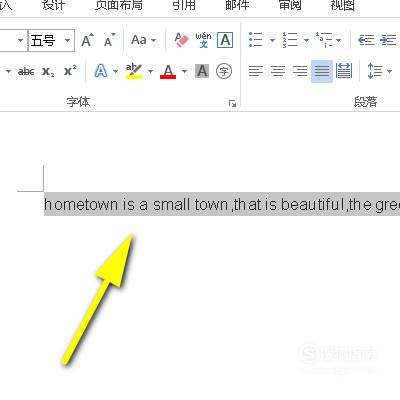Apply Character Border icon

pyautogui.click(x=225, y=40)
